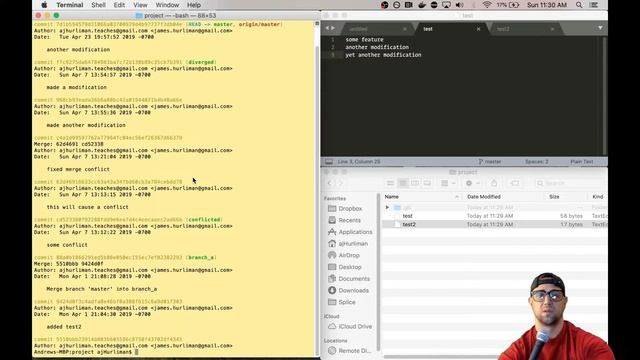Click 'some feature' line in editor

click(364, 40)
